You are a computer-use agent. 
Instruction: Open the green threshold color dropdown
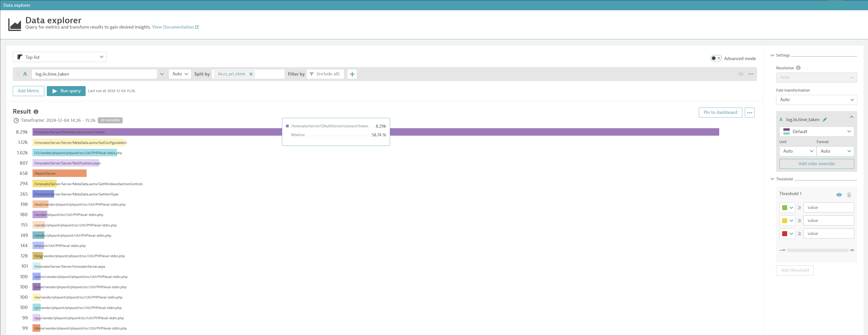[x=787, y=208]
